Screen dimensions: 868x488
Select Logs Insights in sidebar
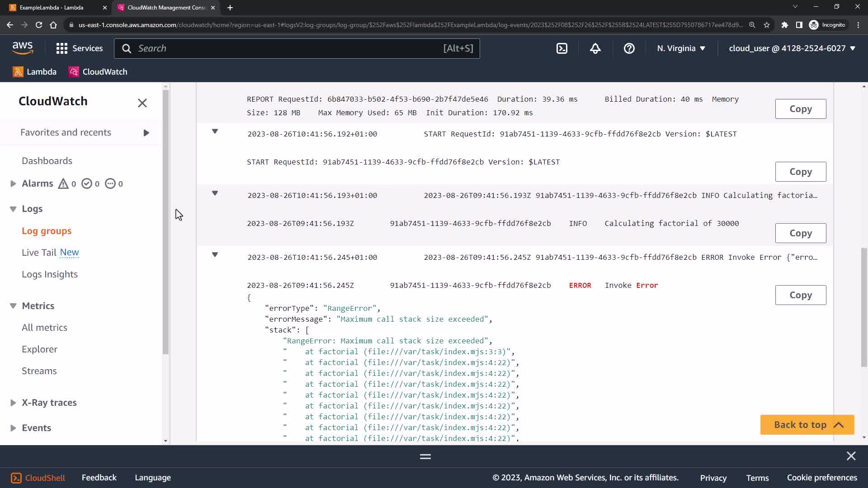50,274
